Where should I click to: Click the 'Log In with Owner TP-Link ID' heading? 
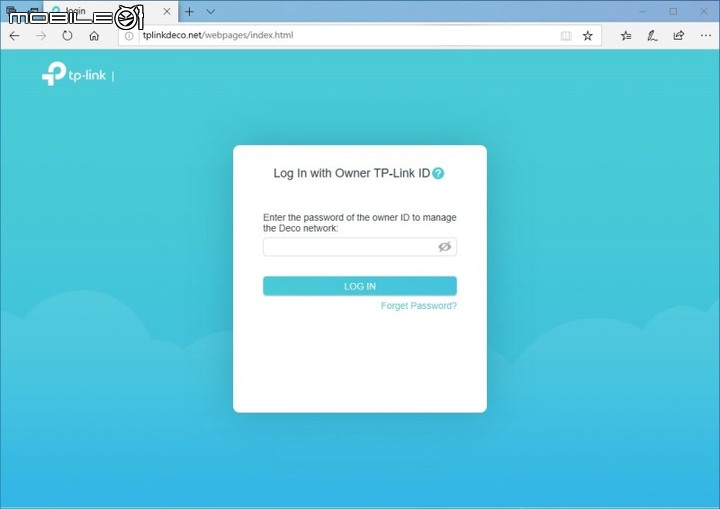tap(352, 173)
